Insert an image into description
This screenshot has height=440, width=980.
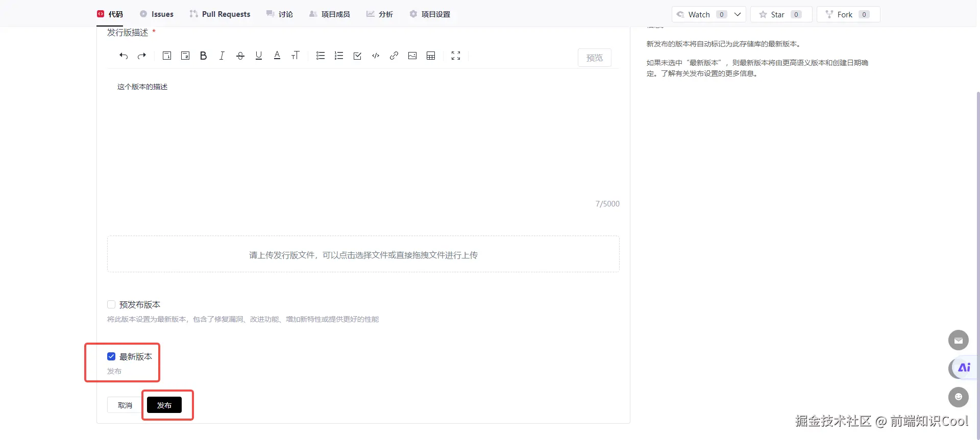(x=412, y=56)
